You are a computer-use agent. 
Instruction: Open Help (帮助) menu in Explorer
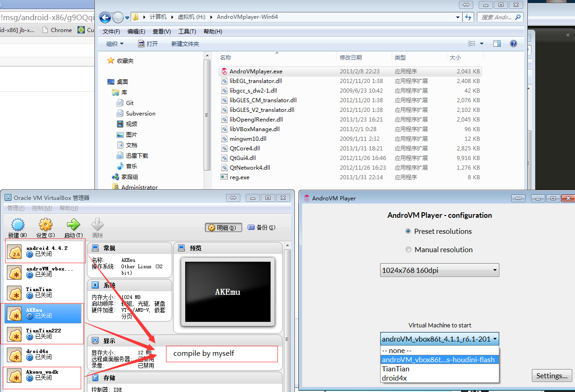212,32
